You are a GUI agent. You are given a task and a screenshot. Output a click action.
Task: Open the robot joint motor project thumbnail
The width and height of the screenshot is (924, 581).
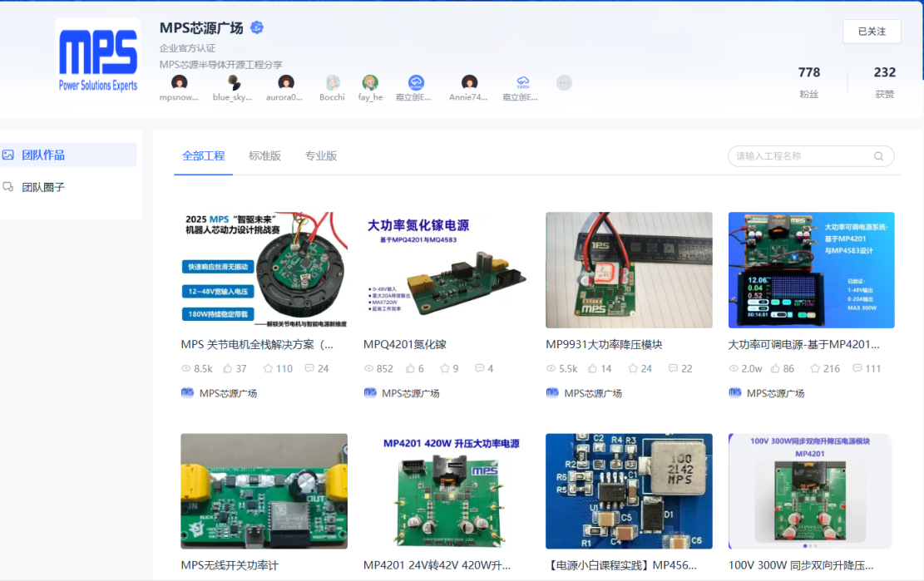[x=264, y=269]
